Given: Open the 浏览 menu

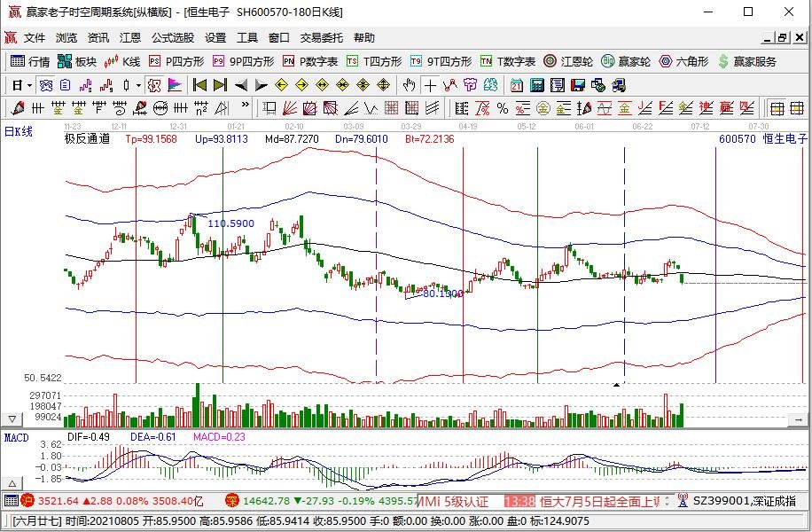Looking at the screenshot, I should click(x=66, y=38).
